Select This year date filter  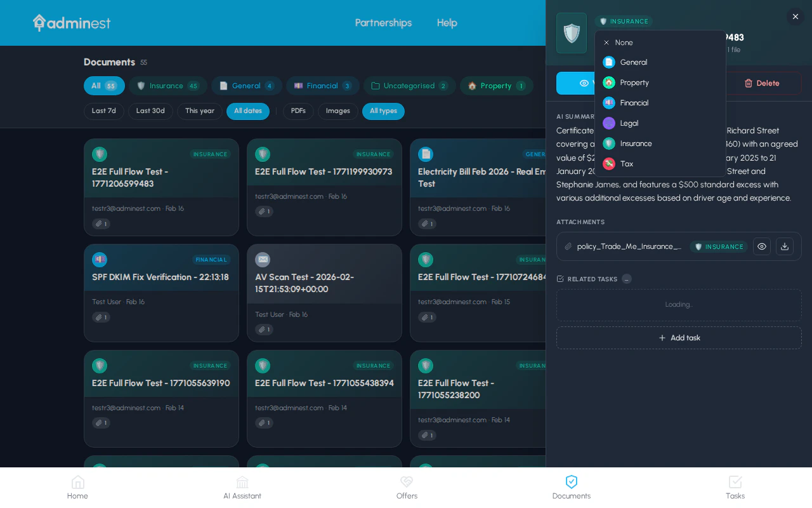click(200, 111)
